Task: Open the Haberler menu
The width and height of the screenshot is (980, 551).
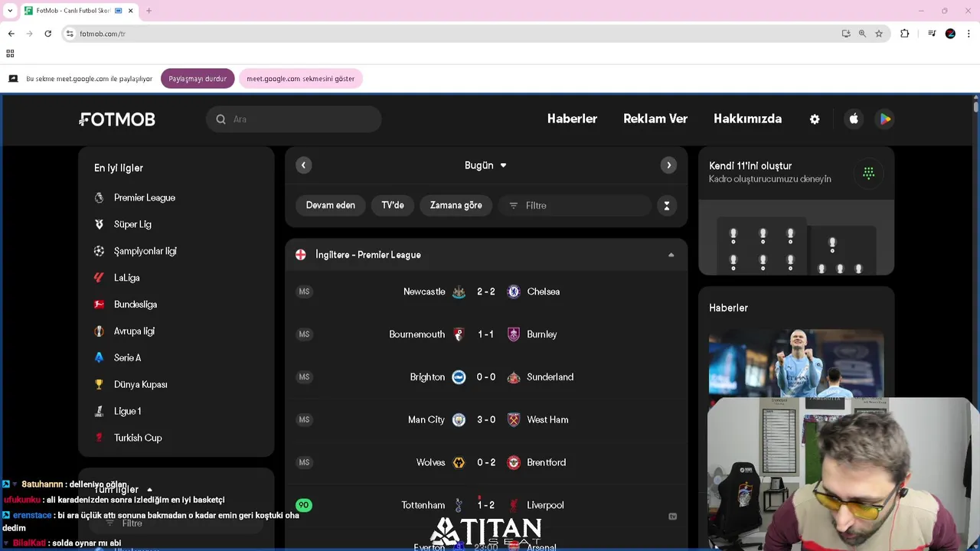Action: 572,119
